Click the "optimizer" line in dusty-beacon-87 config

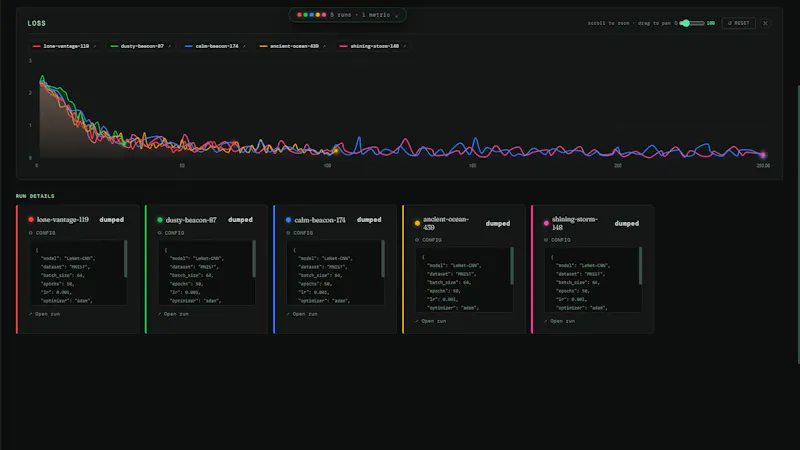(195, 301)
